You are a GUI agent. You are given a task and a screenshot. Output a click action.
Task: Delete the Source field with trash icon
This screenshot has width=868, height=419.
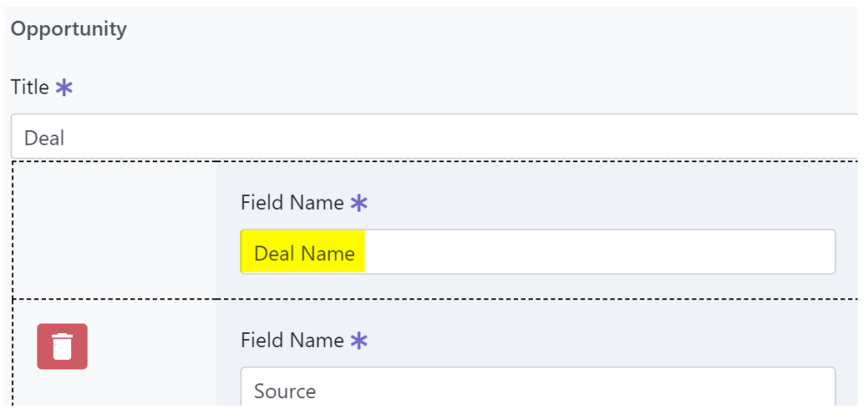click(62, 346)
